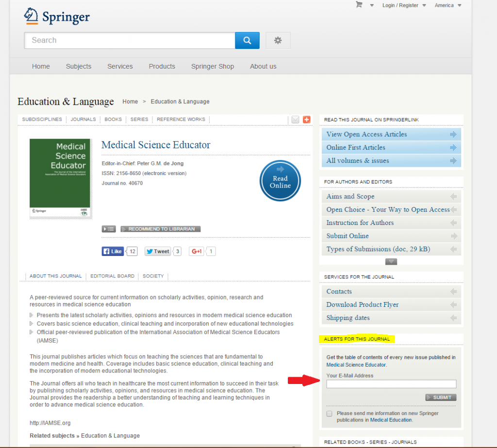Expand more author links with down arrow
This screenshot has height=448, width=497.
[391, 261]
